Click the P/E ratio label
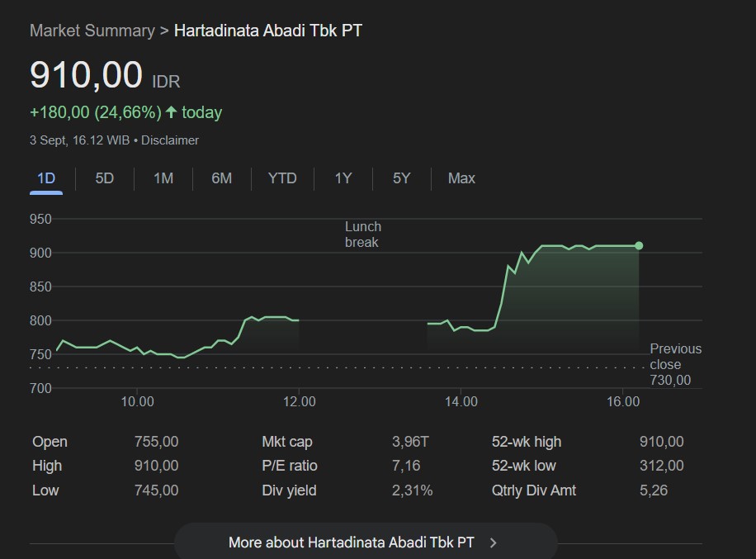Image resolution: width=756 pixels, height=559 pixels. [290, 466]
